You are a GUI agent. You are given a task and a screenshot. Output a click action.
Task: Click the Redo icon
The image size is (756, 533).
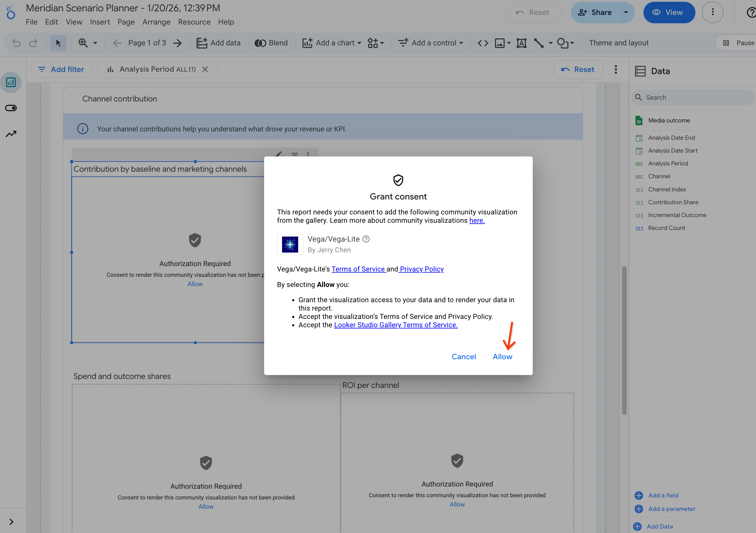[x=33, y=42]
